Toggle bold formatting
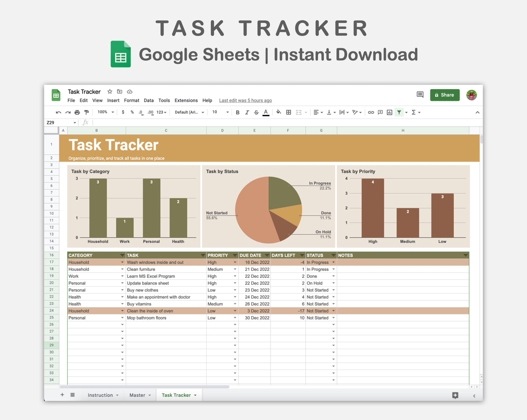 [237, 112]
